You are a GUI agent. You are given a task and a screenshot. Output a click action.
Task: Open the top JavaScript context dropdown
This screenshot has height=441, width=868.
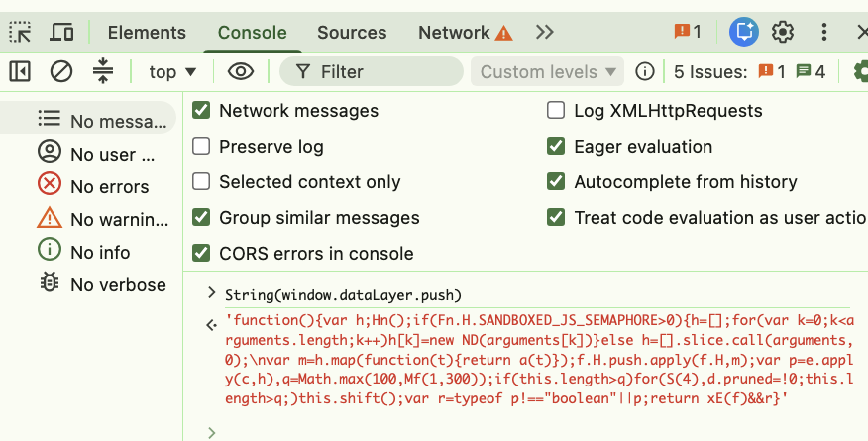pos(172,72)
